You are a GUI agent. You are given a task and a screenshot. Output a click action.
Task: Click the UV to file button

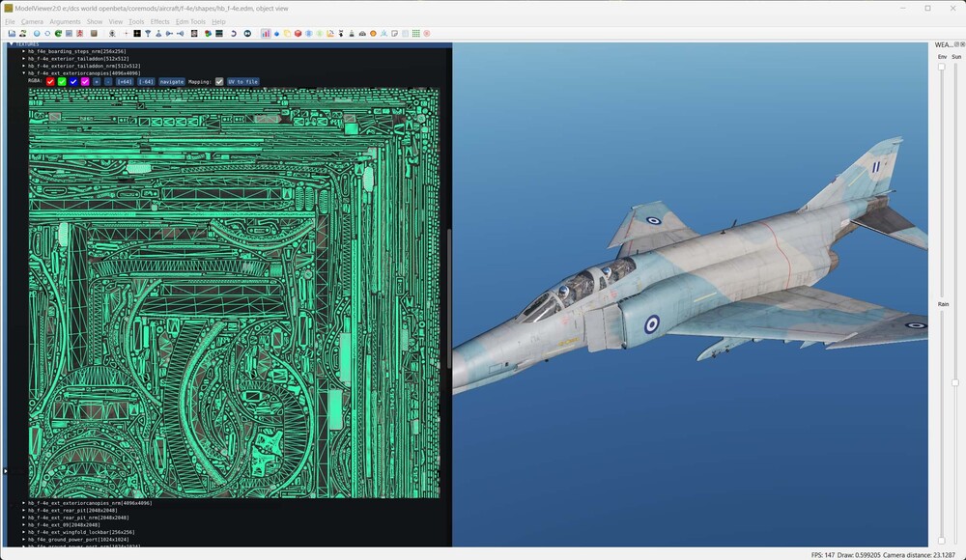pyautogui.click(x=242, y=81)
